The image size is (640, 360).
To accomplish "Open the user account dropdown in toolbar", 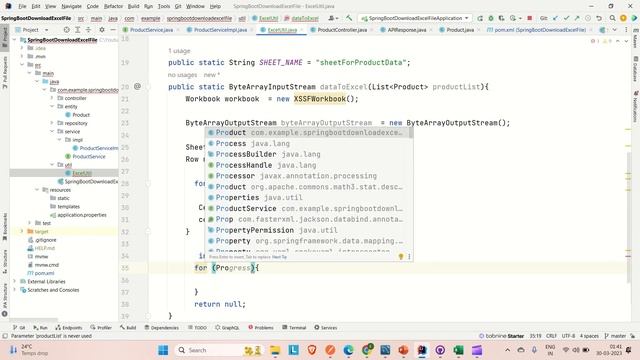I will [x=334, y=18].
